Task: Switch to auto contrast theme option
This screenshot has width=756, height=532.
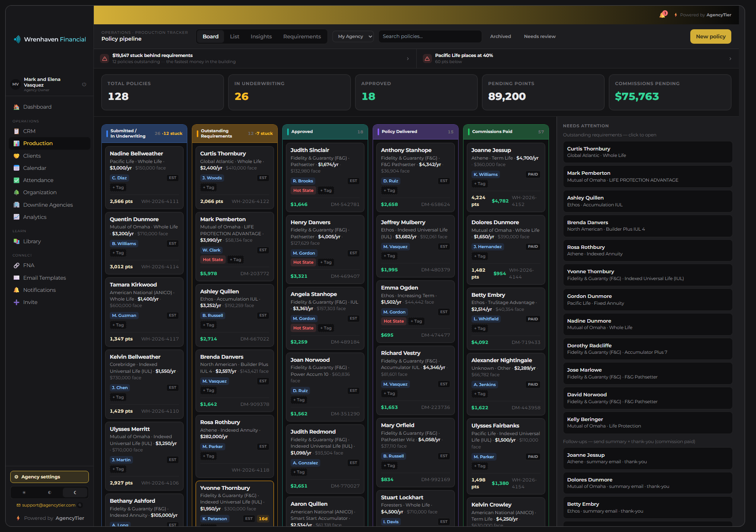Action: click(x=49, y=492)
